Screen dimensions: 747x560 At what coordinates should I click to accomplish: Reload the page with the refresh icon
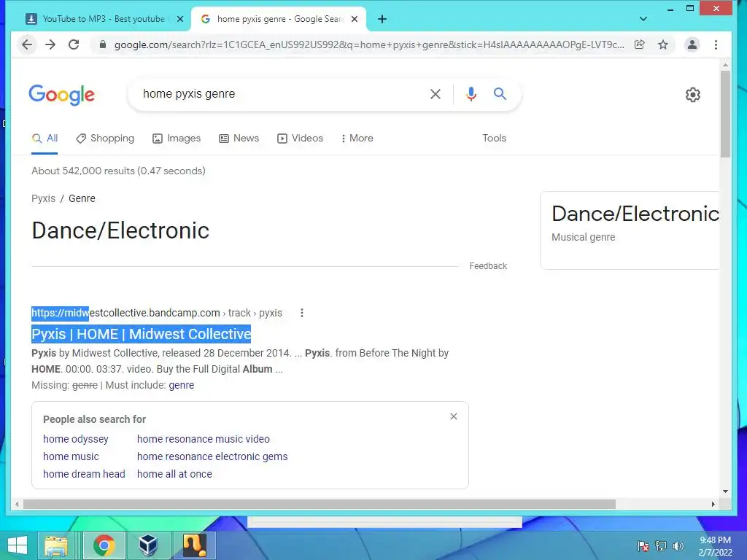click(x=74, y=44)
